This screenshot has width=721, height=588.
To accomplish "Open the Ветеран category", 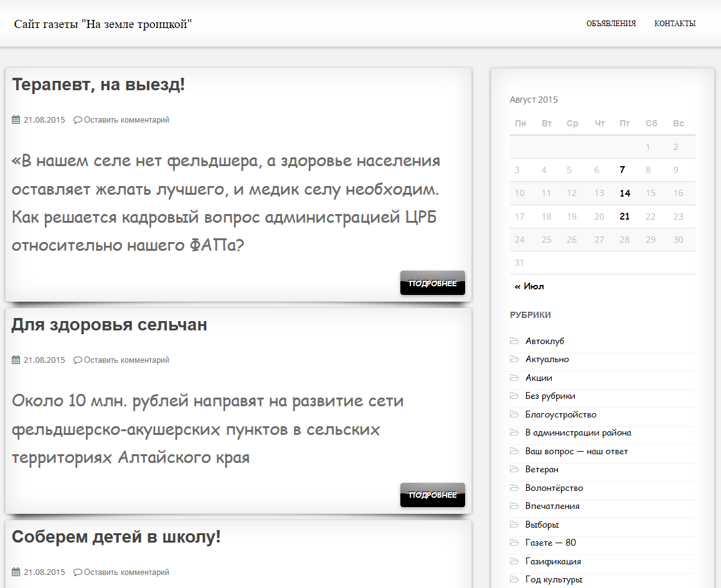I will tap(542, 470).
